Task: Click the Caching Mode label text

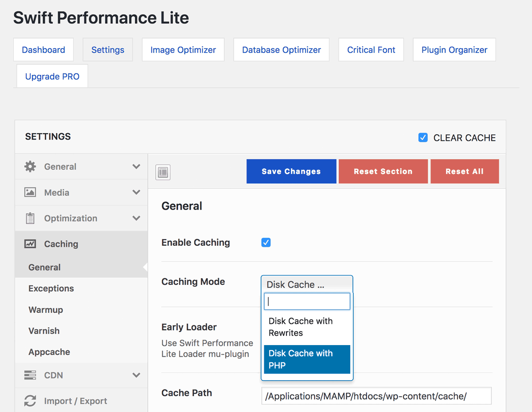Action: click(x=193, y=281)
